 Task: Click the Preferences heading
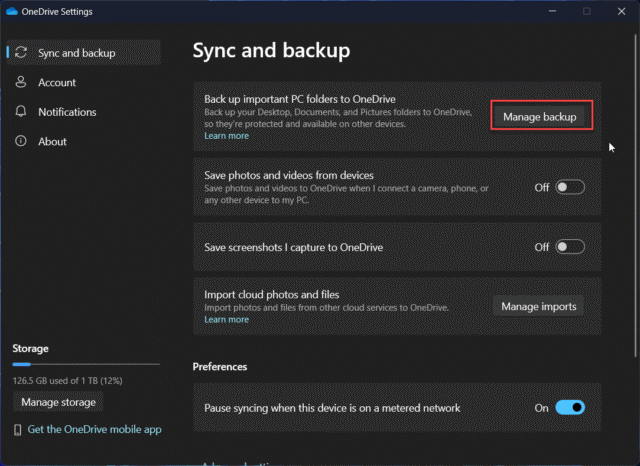tap(220, 367)
